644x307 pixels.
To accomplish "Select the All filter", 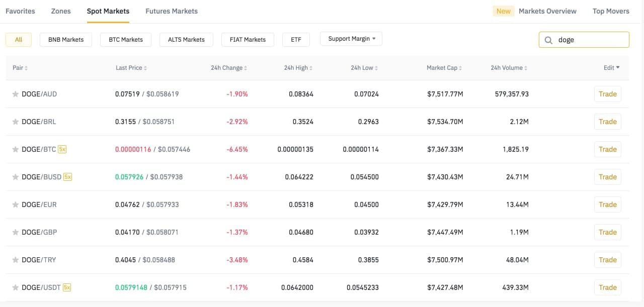I will coord(19,40).
